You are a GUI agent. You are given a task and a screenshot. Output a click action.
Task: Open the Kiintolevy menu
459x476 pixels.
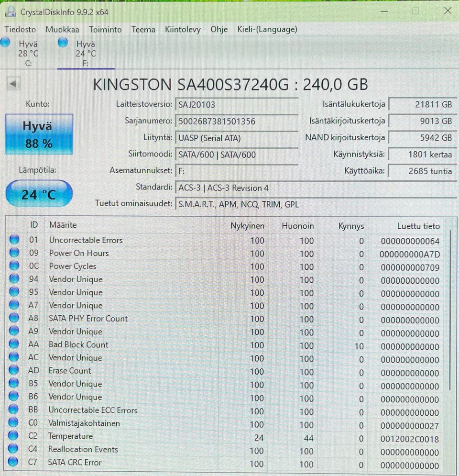coord(183,30)
